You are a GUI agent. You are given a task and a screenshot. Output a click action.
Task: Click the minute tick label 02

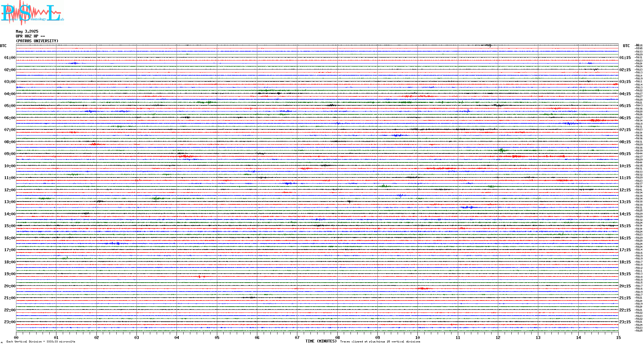point(96,337)
